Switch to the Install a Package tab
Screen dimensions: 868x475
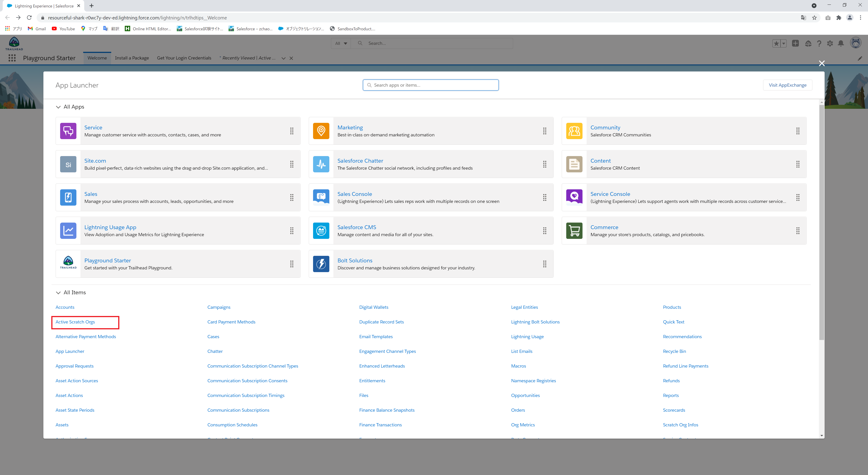132,58
